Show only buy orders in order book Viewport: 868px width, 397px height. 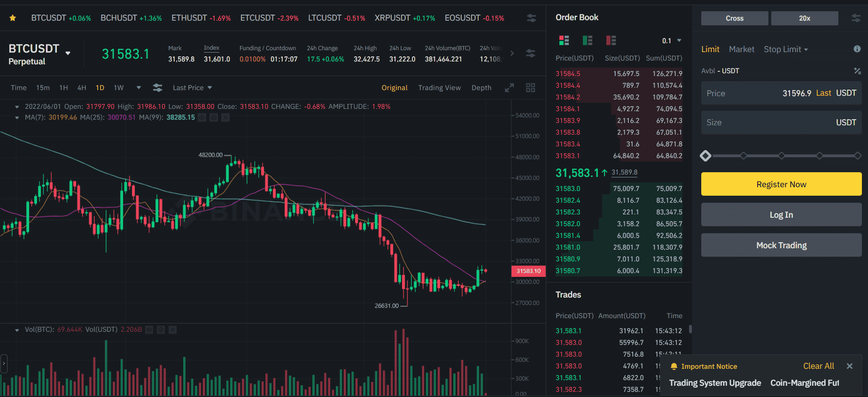point(587,40)
